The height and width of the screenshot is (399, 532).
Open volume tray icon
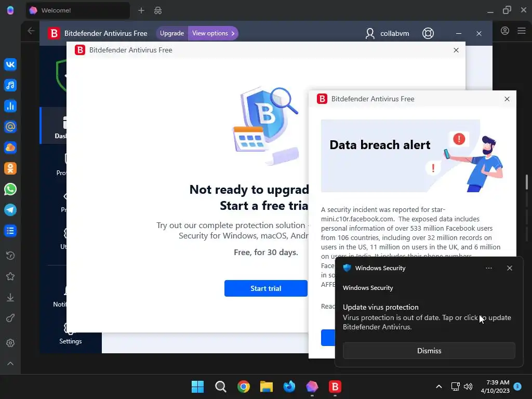point(468,387)
